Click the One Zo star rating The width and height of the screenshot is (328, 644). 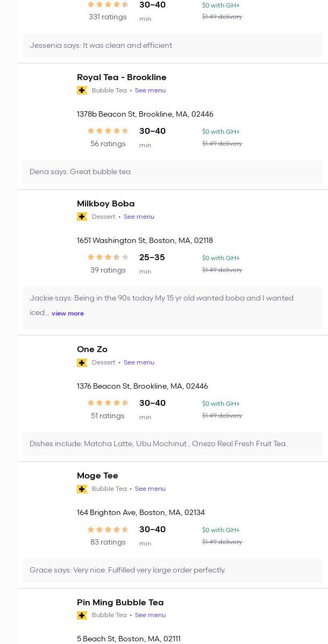[108, 403]
